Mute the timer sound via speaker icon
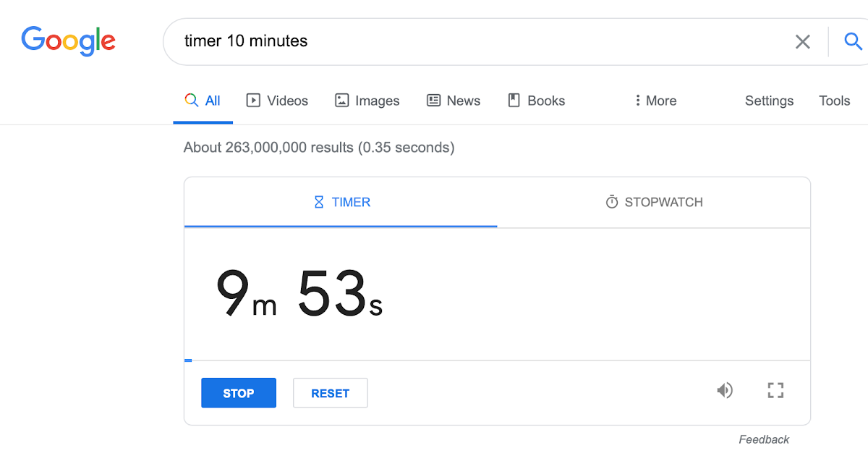 tap(725, 390)
